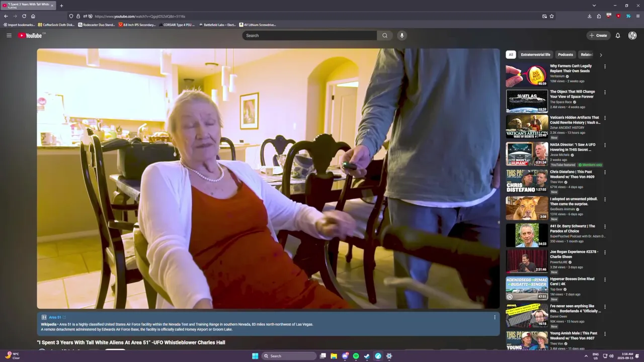Image resolution: width=644 pixels, height=362 pixels.
Task: Click the YouTube search input field
Action: point(309,35)
